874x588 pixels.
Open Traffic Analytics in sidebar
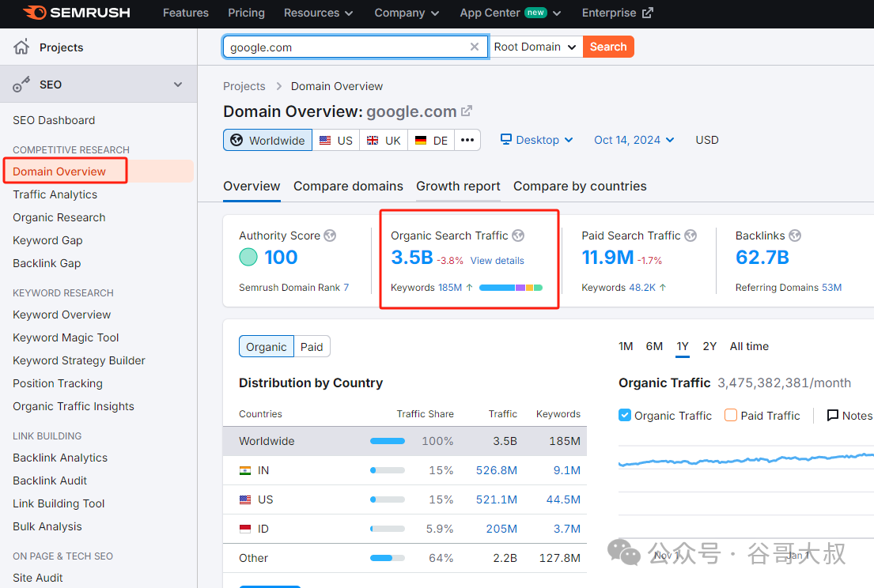coord(55,194)
